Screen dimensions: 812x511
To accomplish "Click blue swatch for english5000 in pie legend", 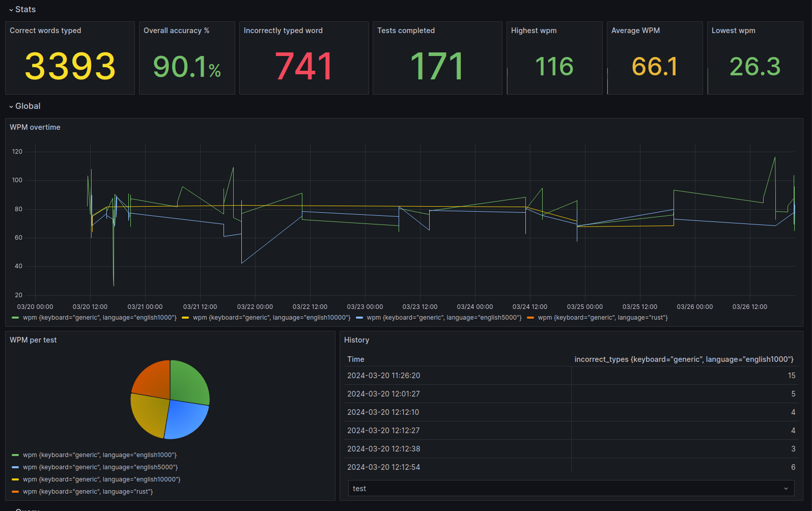I will coord(15,467).
